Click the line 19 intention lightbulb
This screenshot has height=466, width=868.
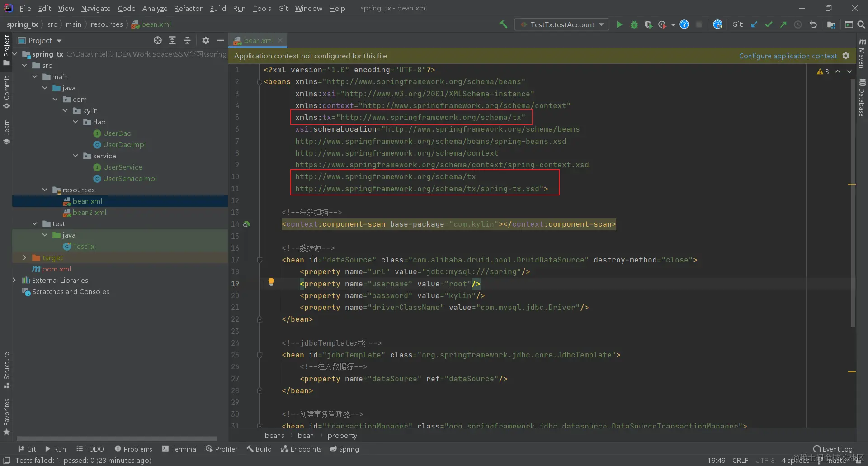point(271,282)
